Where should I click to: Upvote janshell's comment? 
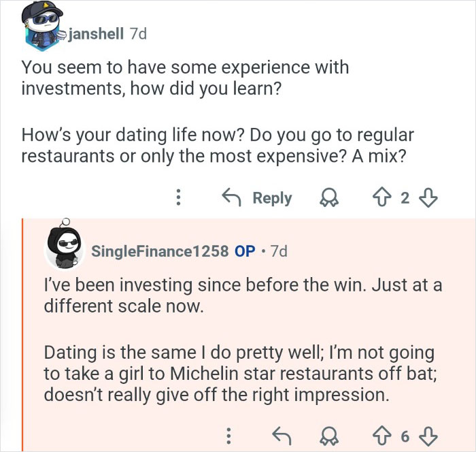point(381,198)
